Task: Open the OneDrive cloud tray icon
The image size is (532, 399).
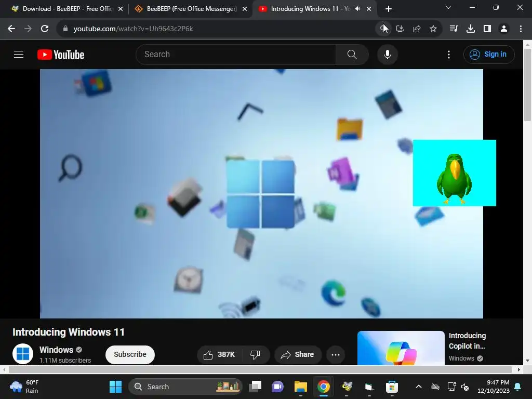Action: [x=435, y=387]
